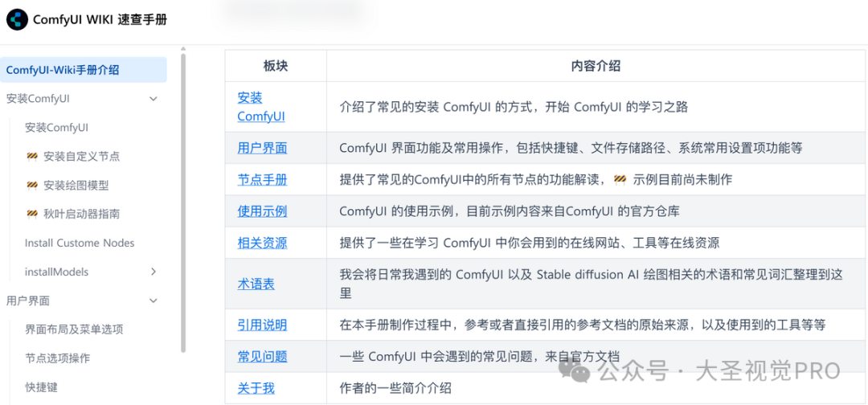Follow the 引用说明 table link
868x405 pixels.
(x=262, y=325)
